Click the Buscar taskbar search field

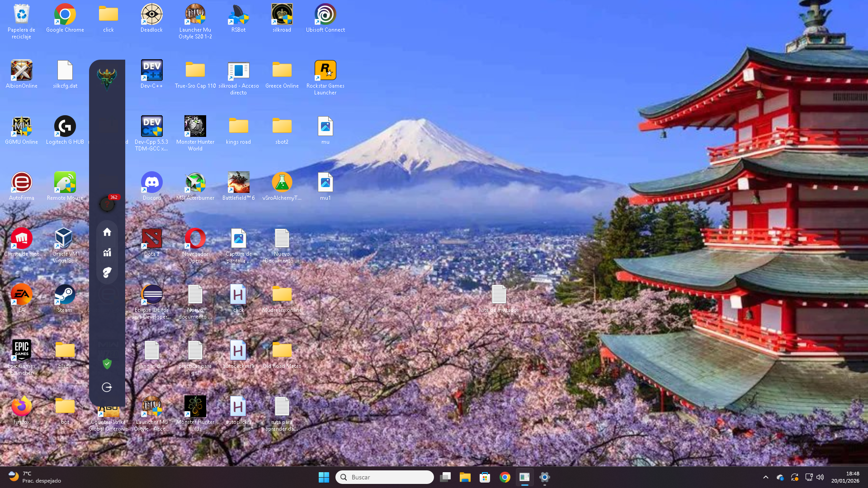[x=385, y=477]
